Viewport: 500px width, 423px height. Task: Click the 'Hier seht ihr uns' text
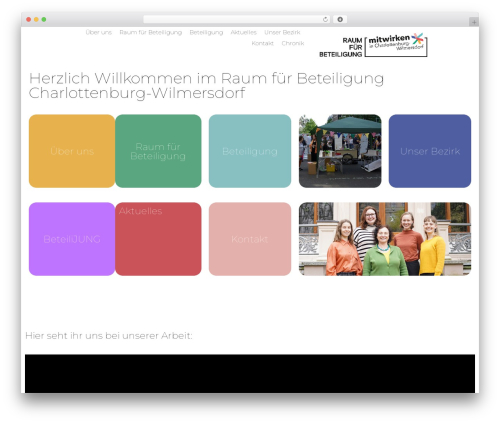[109, 336]
